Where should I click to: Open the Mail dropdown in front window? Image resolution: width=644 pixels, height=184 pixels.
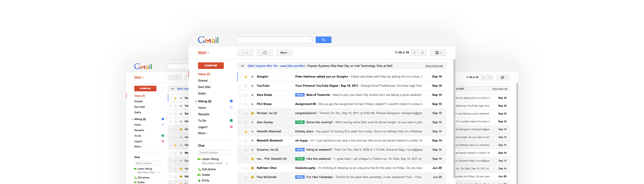203,53
